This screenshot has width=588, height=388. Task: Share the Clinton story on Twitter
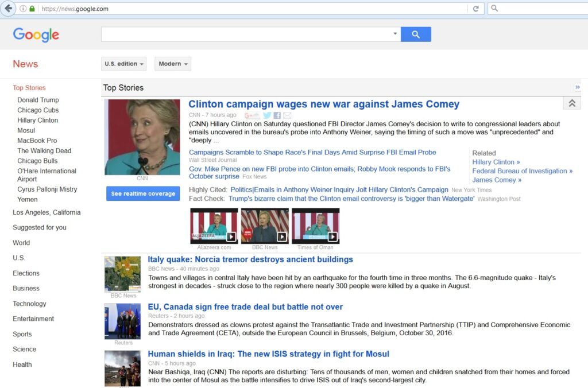tap(267, 115)
